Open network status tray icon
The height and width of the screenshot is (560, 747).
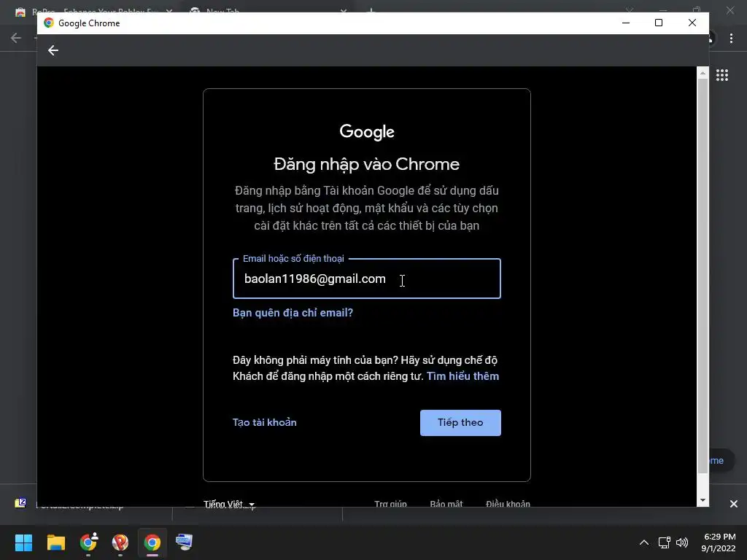664,542
